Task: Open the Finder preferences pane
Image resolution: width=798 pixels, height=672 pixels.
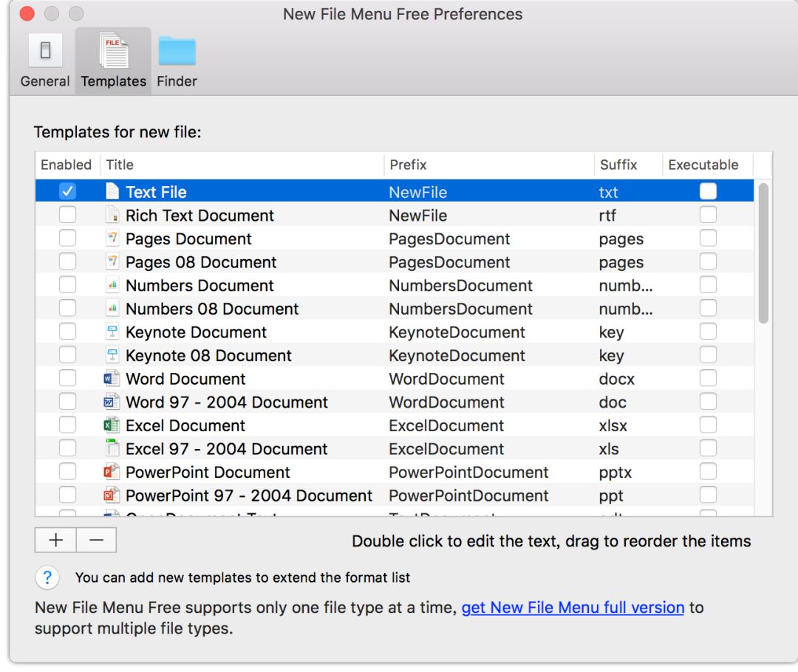Action: 177,61
